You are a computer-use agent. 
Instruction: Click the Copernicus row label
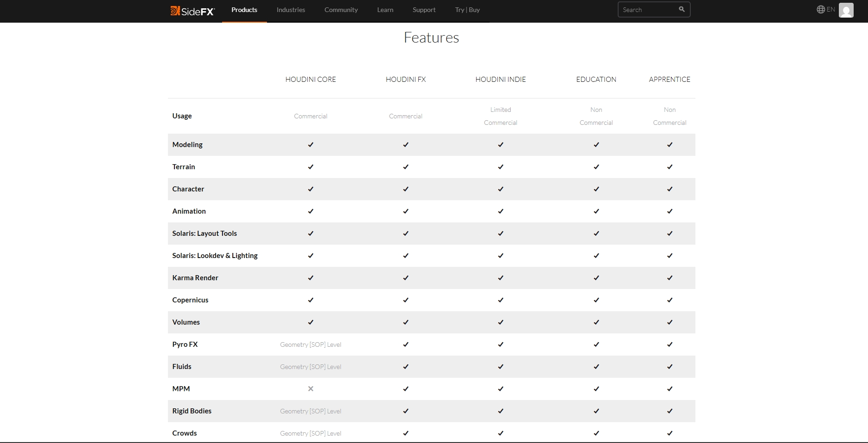point(190,300)
